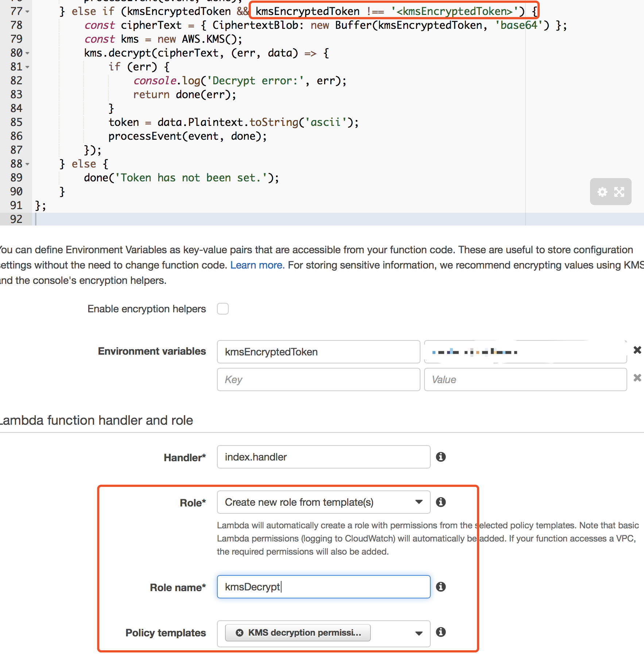Click the Environment variables label
Viewport: 644px width, 659px height.
(x=152, y=351)
